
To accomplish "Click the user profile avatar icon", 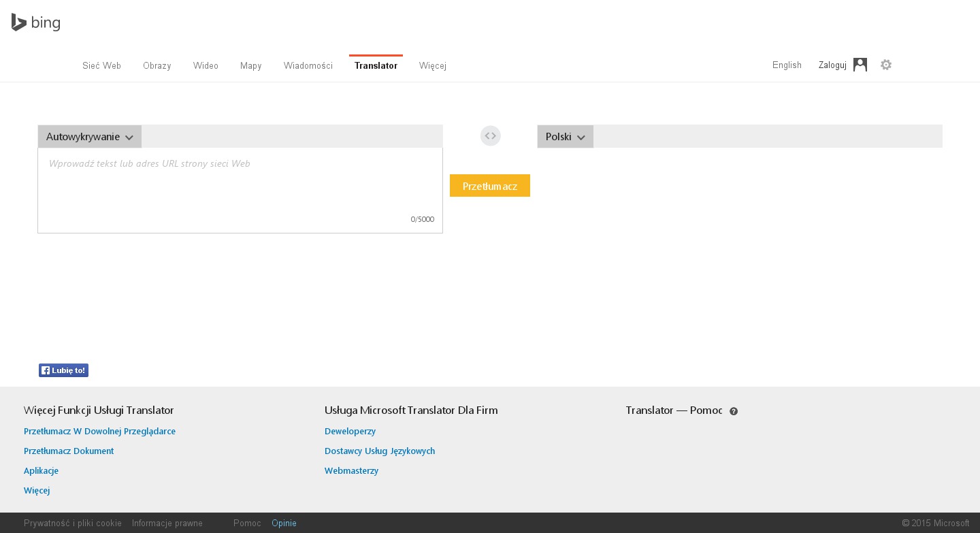I will (x=860, y=65).
